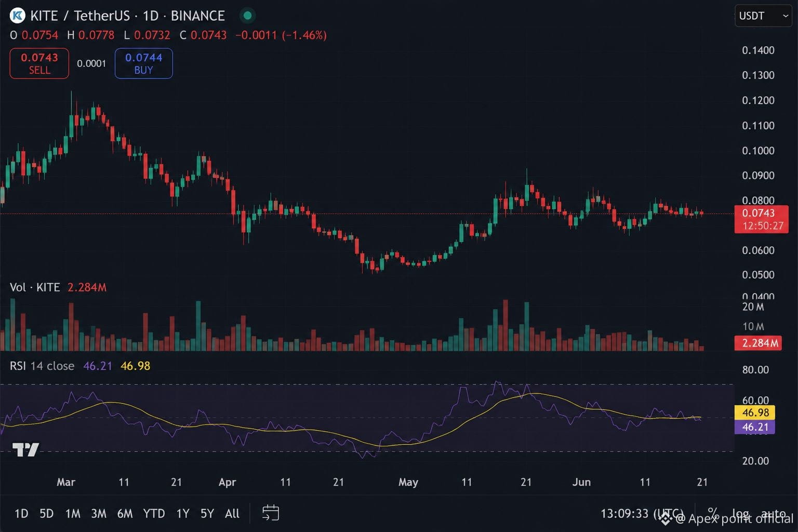The width and height of the screenshot is (798, 532).
Task: Click the 0.0744 BUY button
Action: pyautogui.click(x=143, y=63)
